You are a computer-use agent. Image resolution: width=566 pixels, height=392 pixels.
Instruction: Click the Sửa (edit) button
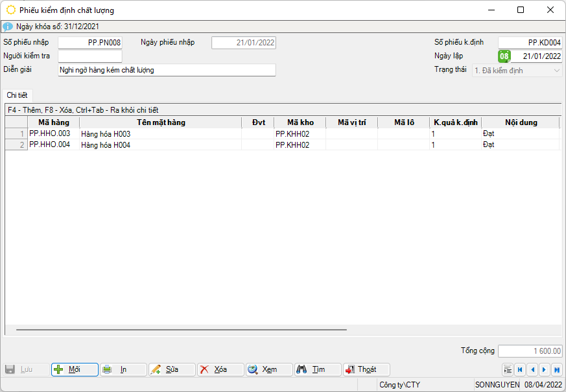pos(172,369)
